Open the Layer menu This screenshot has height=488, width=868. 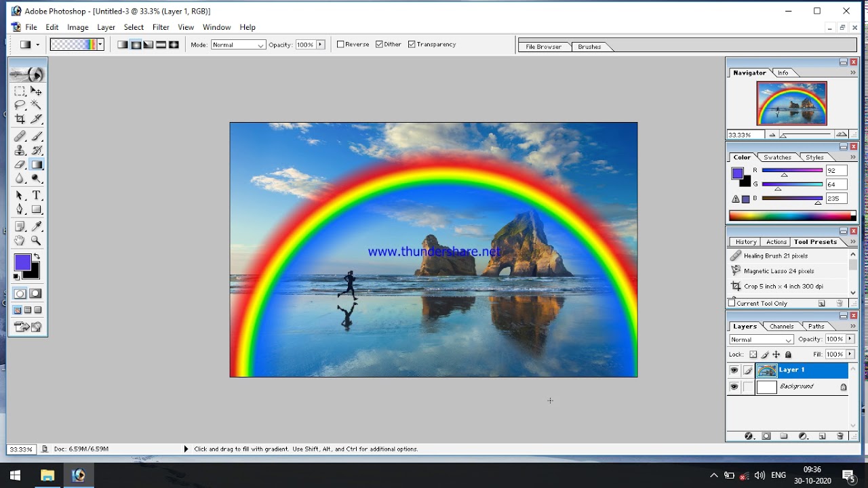106,27
